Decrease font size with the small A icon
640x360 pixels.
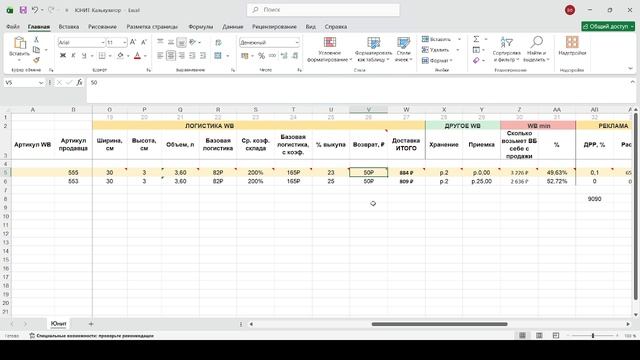click(144, 42)
